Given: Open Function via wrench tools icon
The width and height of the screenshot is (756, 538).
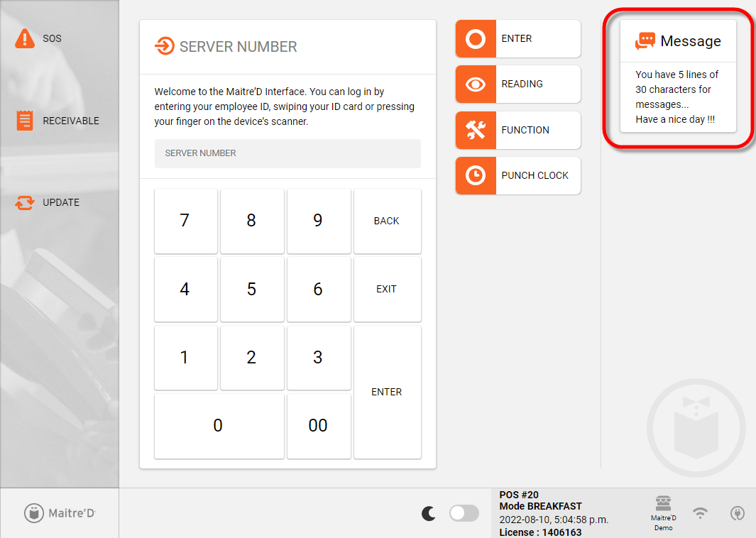Looking at the screenshot, I should pyautogui.click(x=476, y=130).
